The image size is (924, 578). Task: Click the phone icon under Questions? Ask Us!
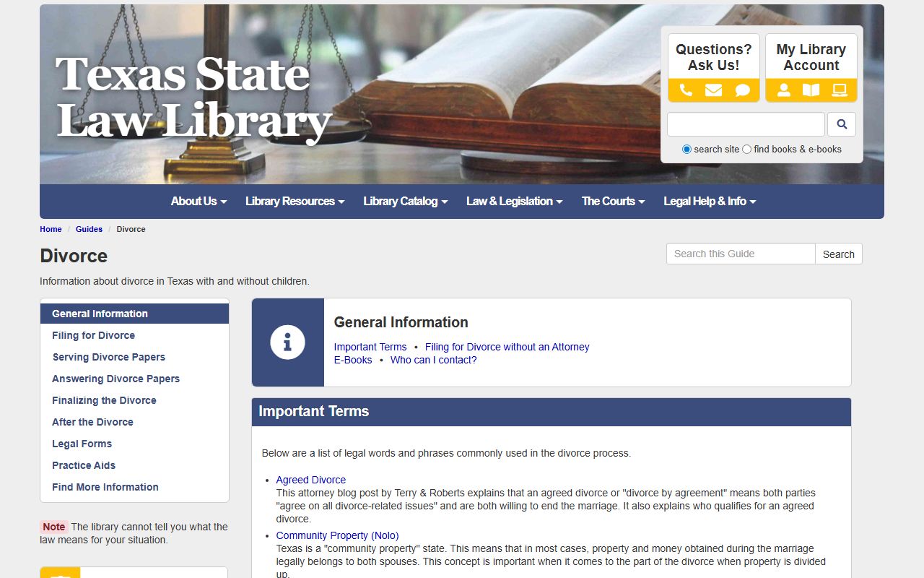pyautogui.click(x=686, y=90)
